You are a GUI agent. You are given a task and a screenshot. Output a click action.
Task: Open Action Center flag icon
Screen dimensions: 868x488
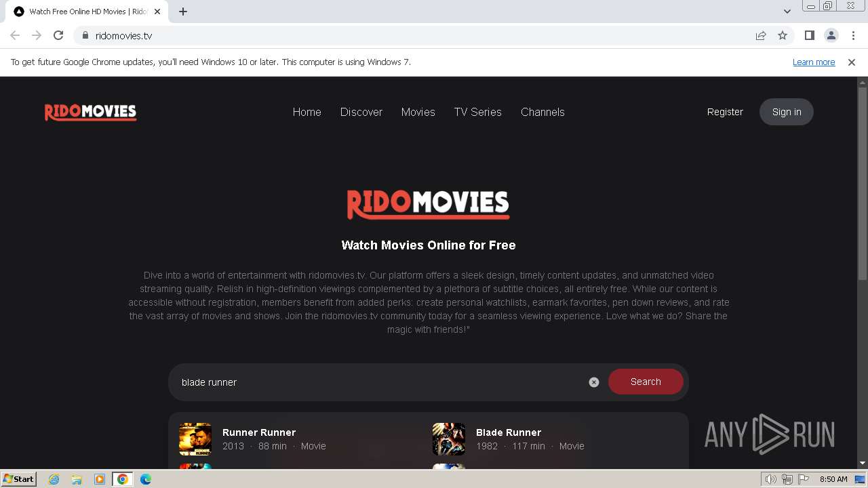(x=804, y=479)
